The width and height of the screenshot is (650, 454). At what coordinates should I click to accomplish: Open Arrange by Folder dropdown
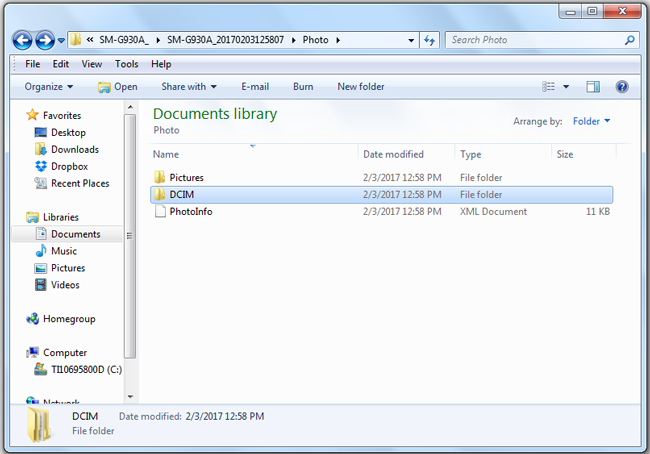click(591, 121)
